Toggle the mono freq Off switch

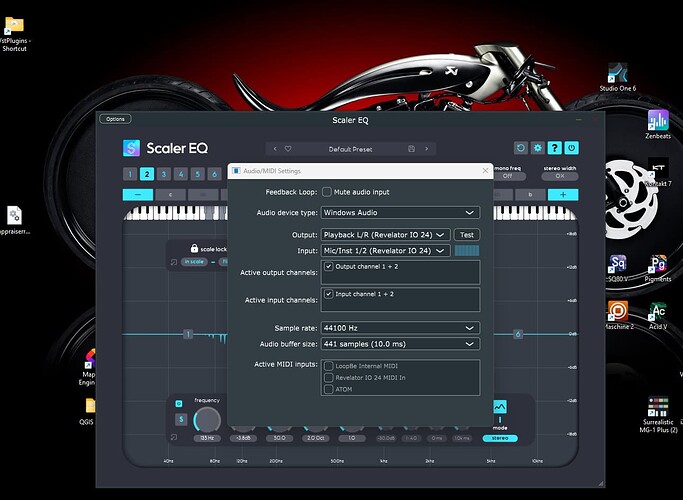[508, 176]
